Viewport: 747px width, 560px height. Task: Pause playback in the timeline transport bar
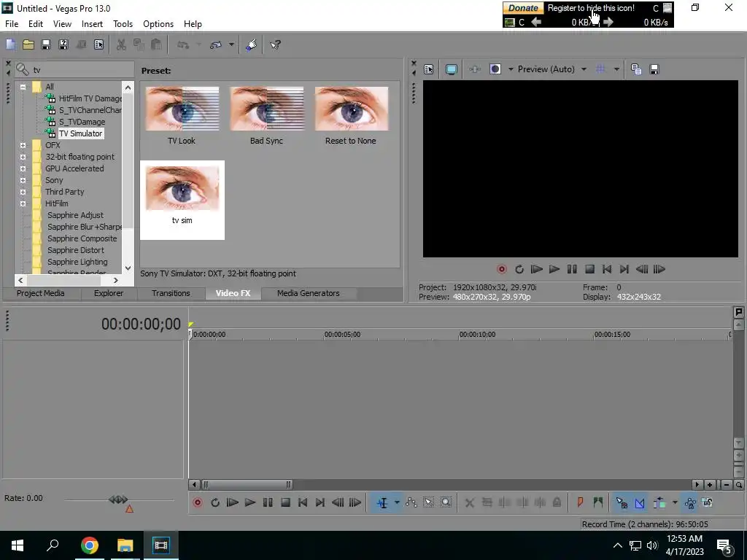point(268,502)
